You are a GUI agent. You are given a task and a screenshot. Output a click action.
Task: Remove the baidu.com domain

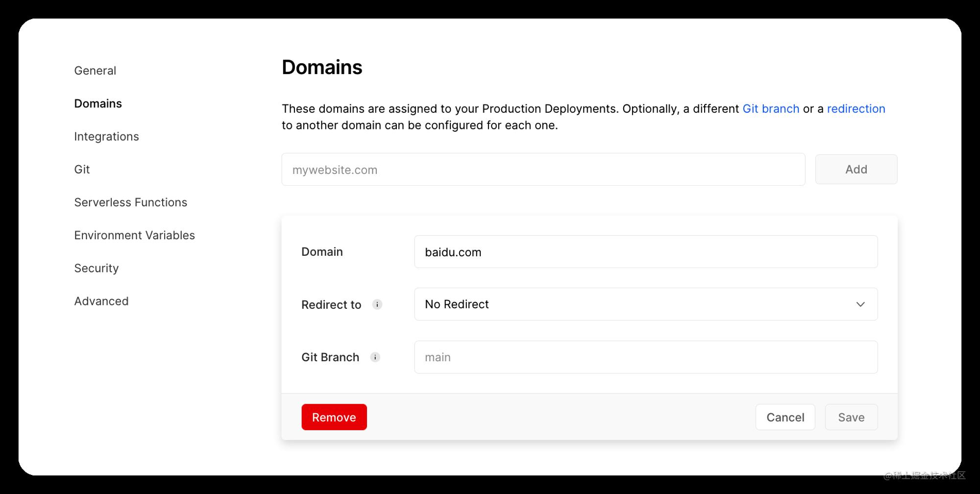pyautogui.click(x=334, y=417)
